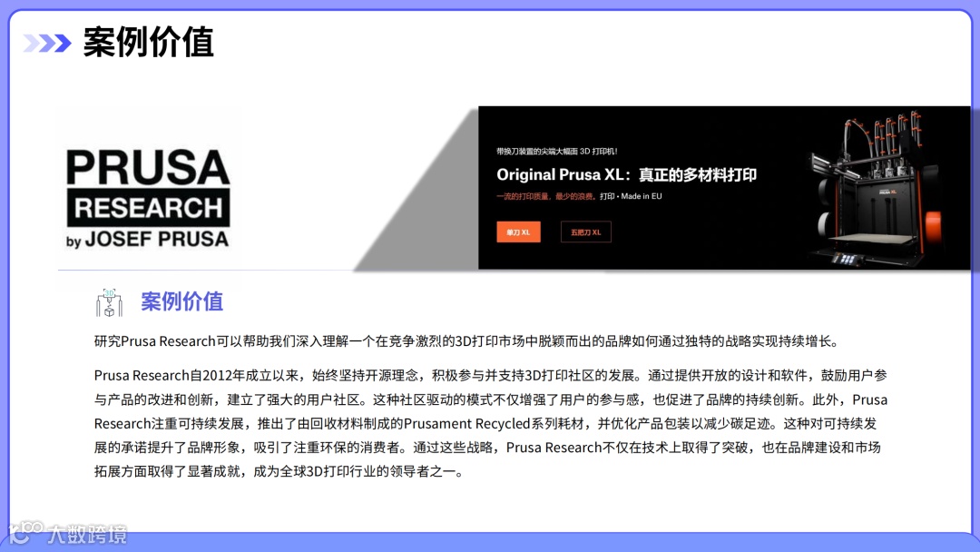Click the final line 拓展方面取得了显著成就
Screen dimensions: 980x552
click(x=279, y=471)
